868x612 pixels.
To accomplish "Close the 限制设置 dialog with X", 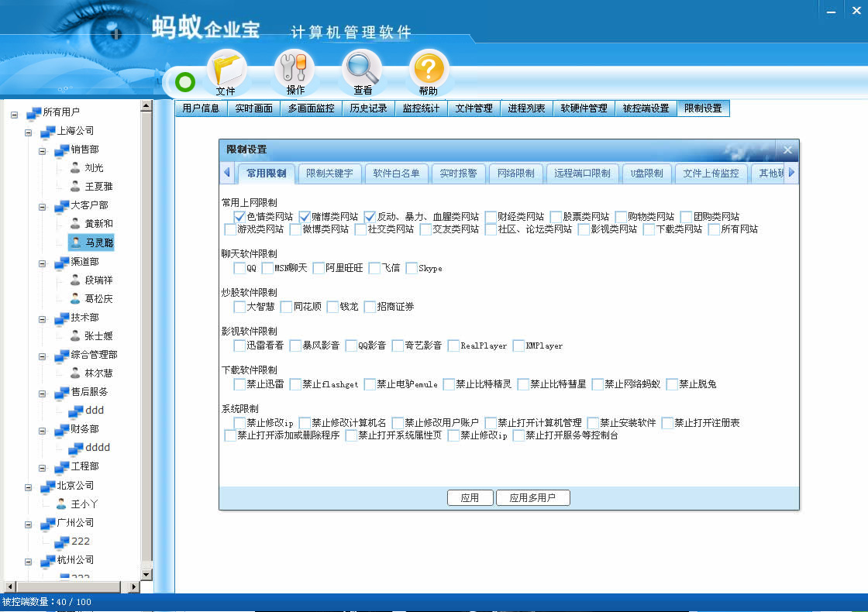I will pyautogui.click(x=787, y=150).
